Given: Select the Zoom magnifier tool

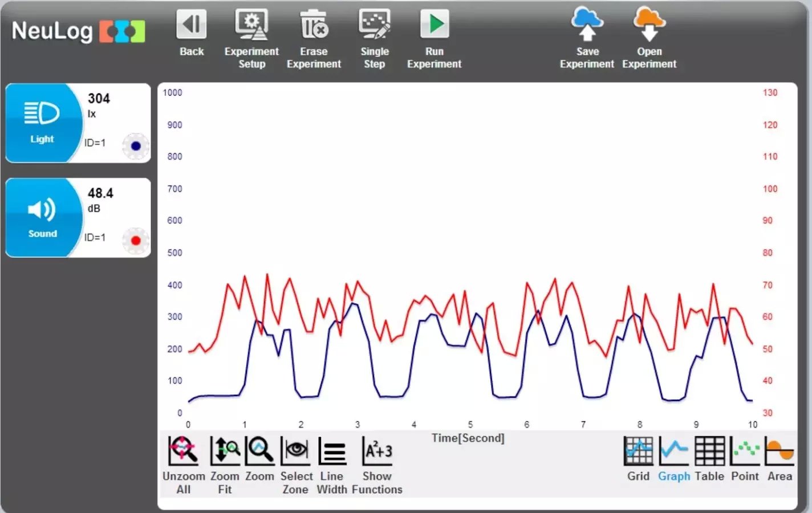Looking at the screenshot, I should pos(260,451).
